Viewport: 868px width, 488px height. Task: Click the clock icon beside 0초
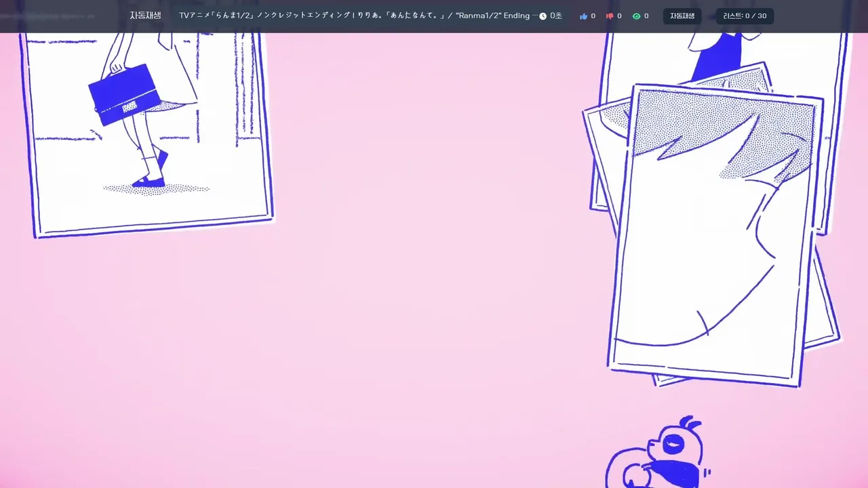pos(543,16)
